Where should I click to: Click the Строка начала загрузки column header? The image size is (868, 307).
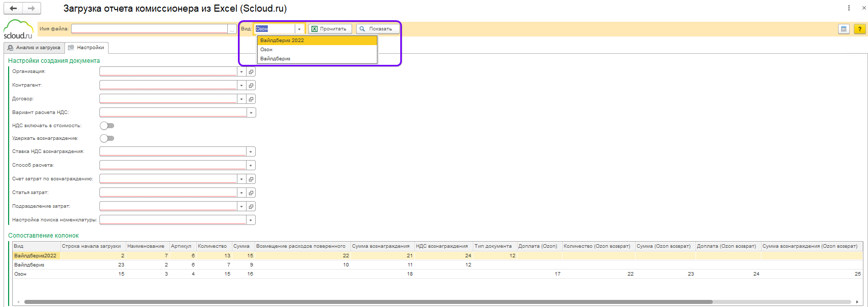click(x=93, y=246)
